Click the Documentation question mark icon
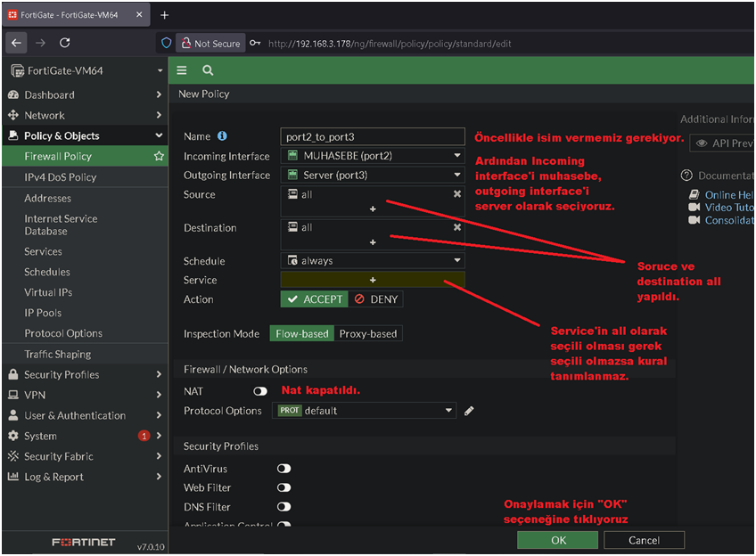Viewport: 756px width, 556px height. coord(686,176)
